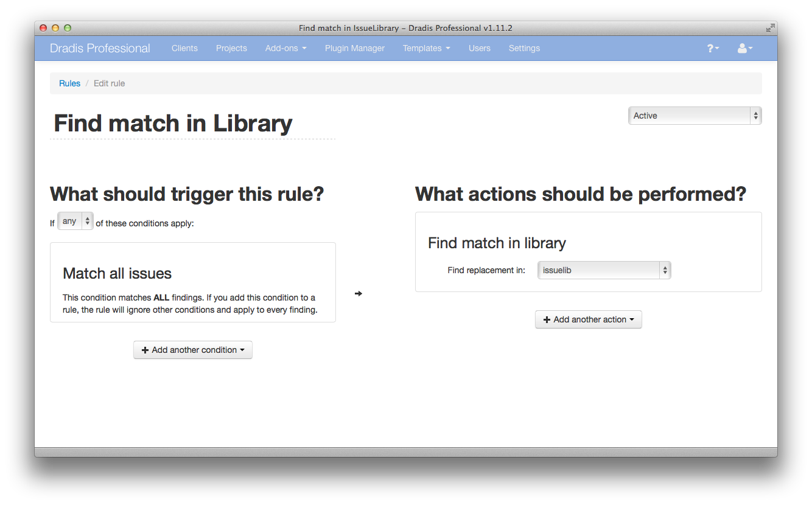
Task: Click the plus icon on Add another action
Action: (x=546, y=319)
